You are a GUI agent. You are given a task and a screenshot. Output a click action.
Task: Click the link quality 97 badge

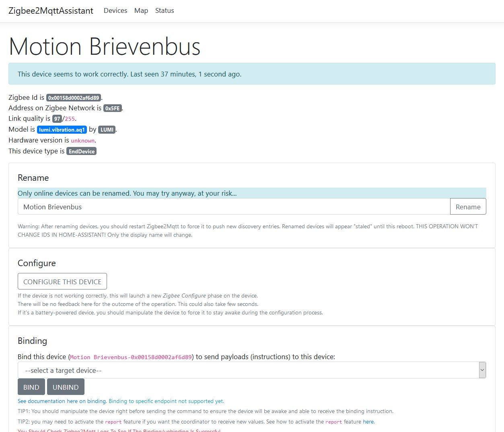57,119
